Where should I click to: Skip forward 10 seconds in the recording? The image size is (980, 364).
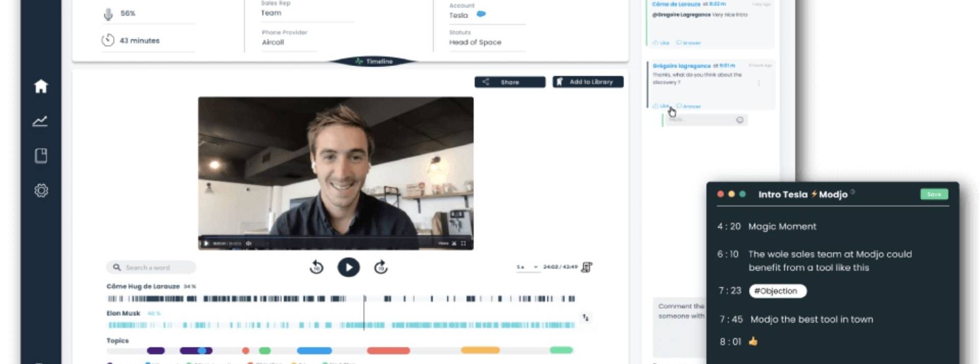pos(381,267)
